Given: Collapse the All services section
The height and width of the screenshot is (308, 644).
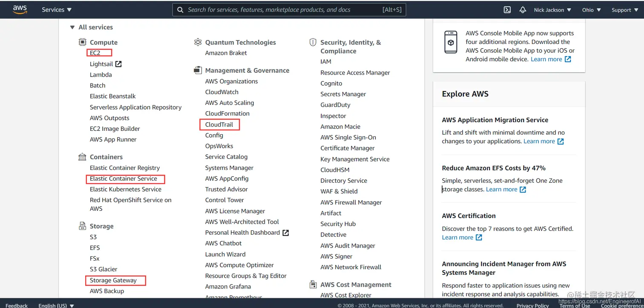Looking at the screenshot, I should click(72, 27).
